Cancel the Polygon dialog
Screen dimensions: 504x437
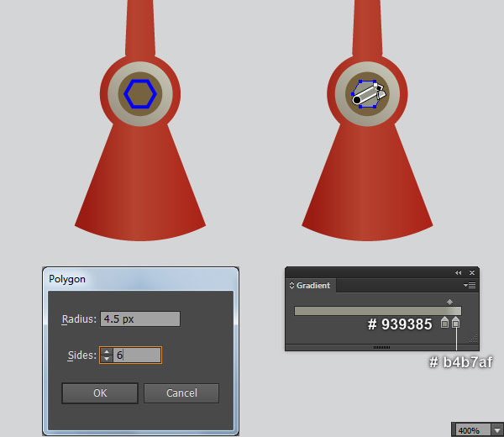point(181,393)
